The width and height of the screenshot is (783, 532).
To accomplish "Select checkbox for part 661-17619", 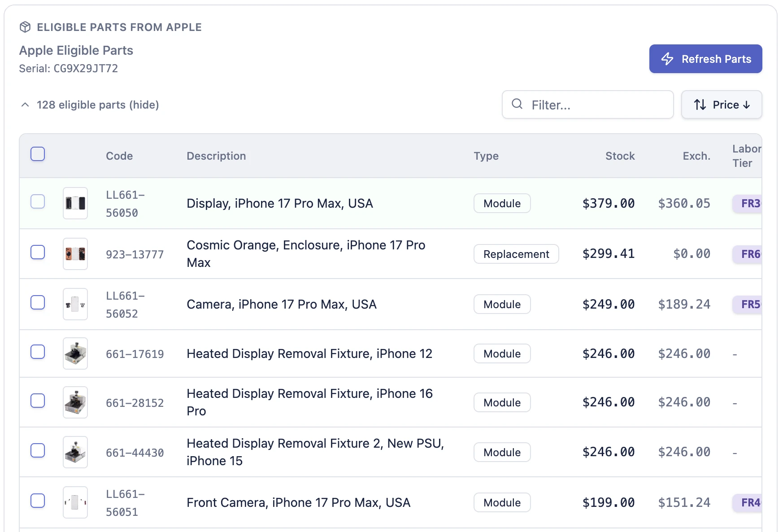I will click(38, 352).
